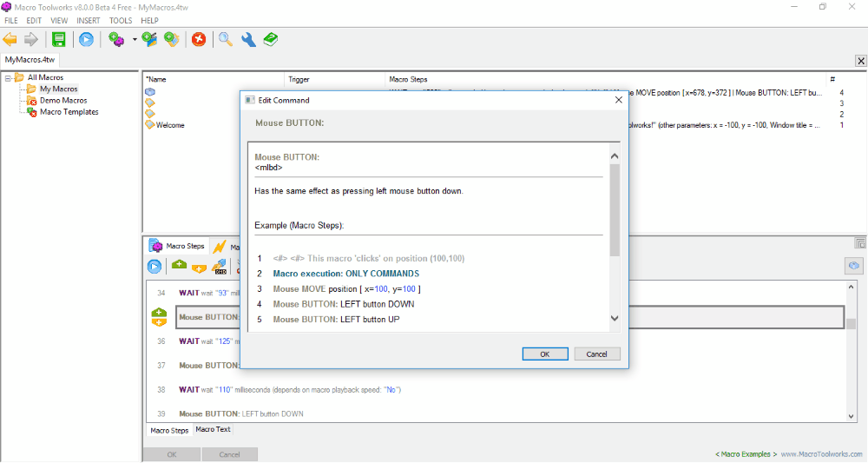This screenshot has height=463, width=868.
Task: Click the up arrow of macro steps scrollbar
Action: (x=852, y=287)
